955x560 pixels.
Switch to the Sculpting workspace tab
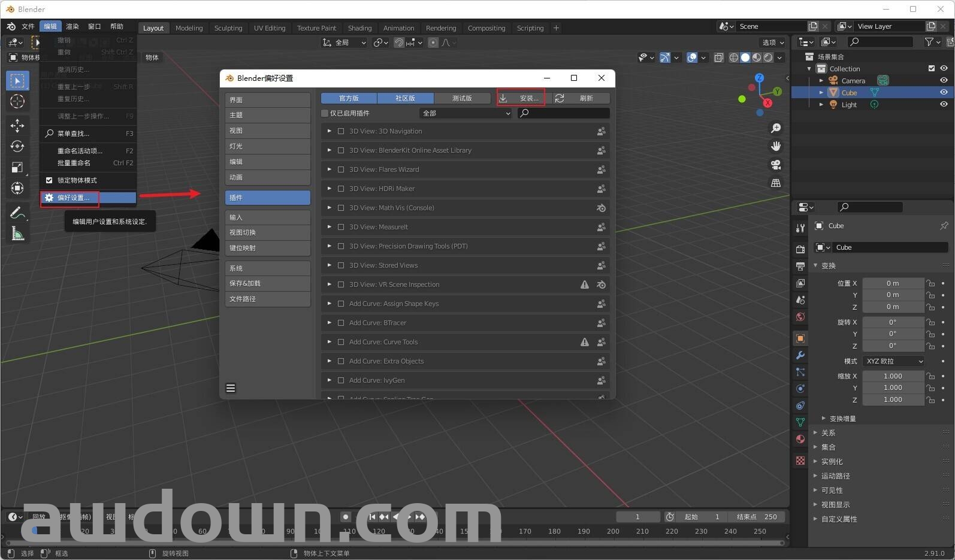(228, 28)
